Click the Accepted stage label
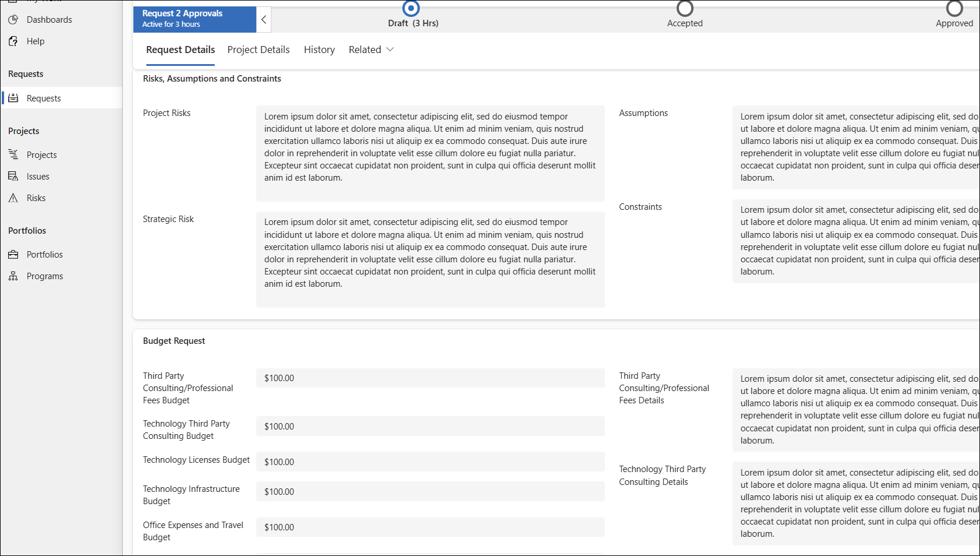 pos(685,23)
